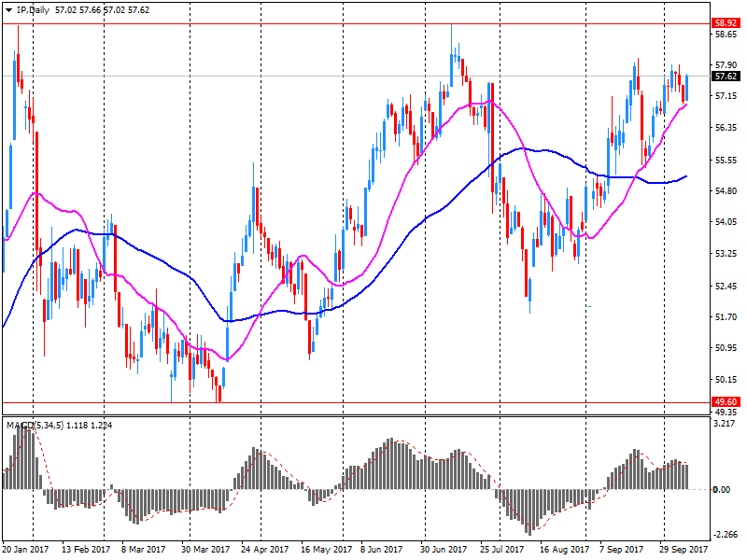
Task: Click the 49.35 price axis value
Action: (x=726, y=412)
